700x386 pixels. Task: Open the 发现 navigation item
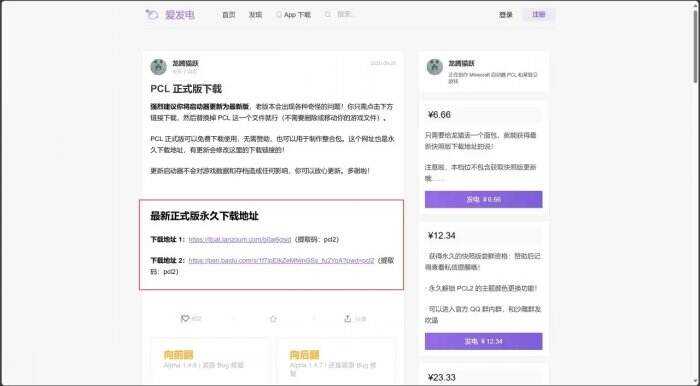point(255,15)
